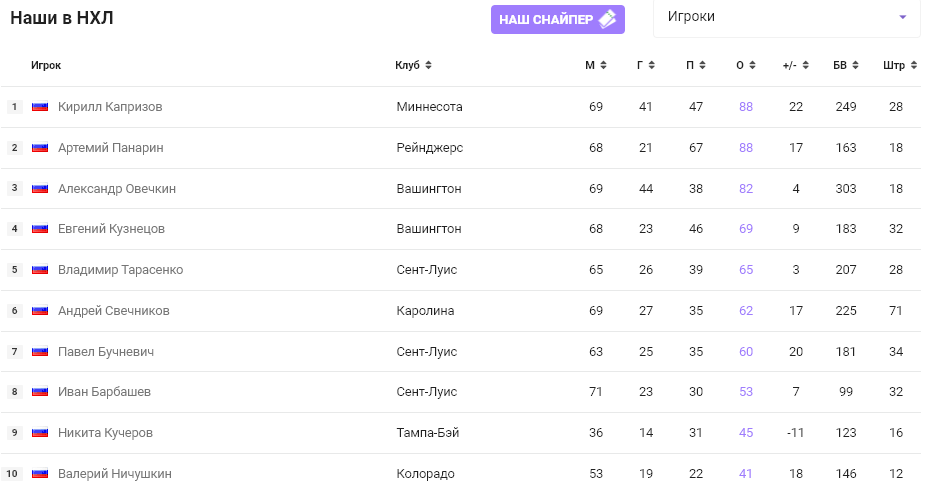The width and height of the screenshot is (927, 490).
Task: Open Артемий Панарин player link
Action: click(x=111, y=148)
